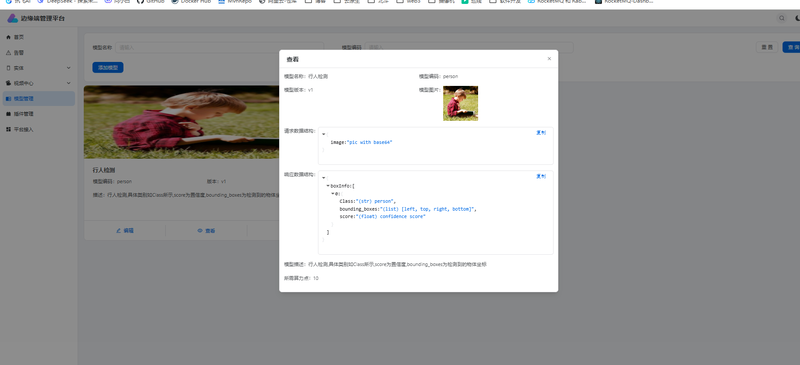Click the home icon beside 首页
The image size is (800, 365).
coord(8,37)
